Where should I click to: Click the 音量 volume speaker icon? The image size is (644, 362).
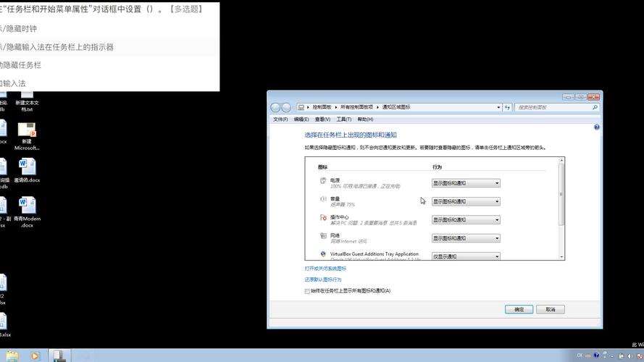[323, 199]
